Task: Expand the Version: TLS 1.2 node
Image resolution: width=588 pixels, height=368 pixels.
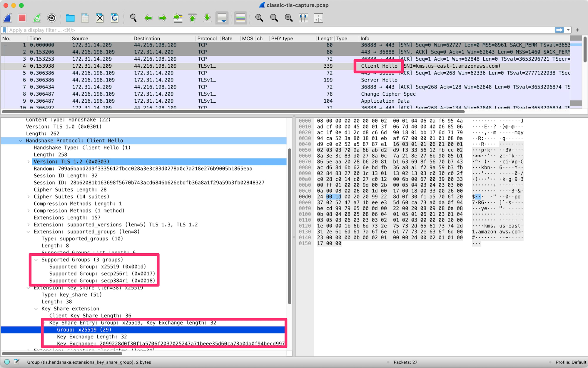Action: [x=28, y=162]
